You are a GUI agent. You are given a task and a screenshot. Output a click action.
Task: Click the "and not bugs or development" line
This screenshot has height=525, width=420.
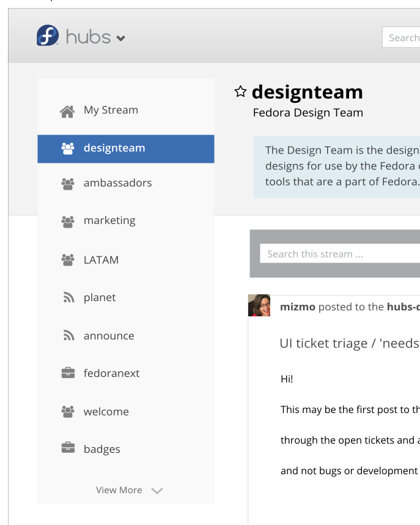[349, 471]
